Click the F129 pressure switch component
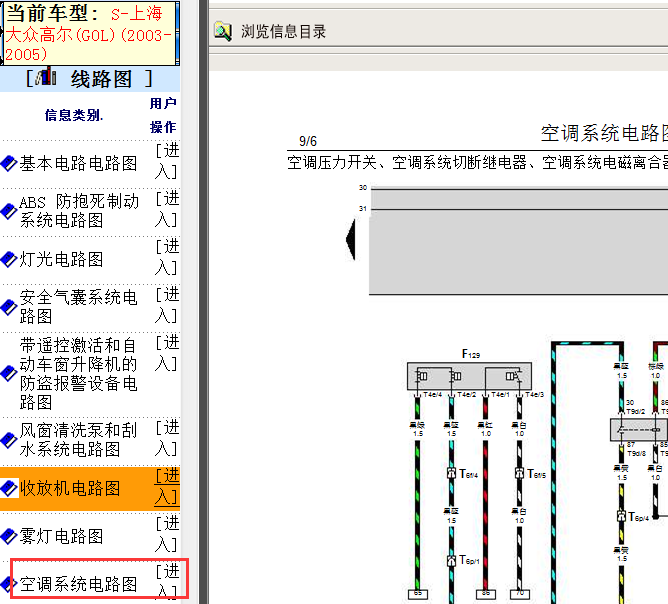The width and height of the screenshot is (668, 604). pyautogui.click(x=469, y=376)
